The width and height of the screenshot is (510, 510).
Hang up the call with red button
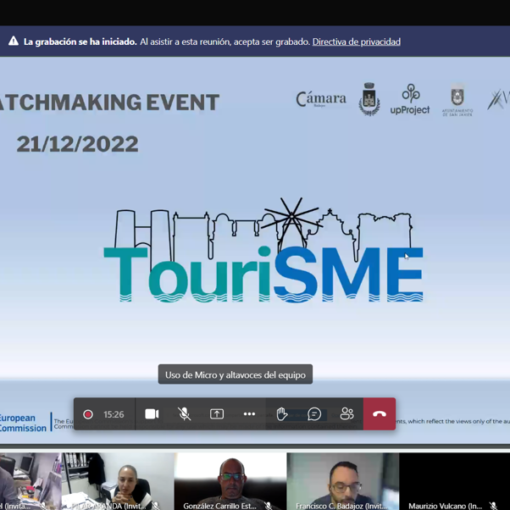pos(379,414)
